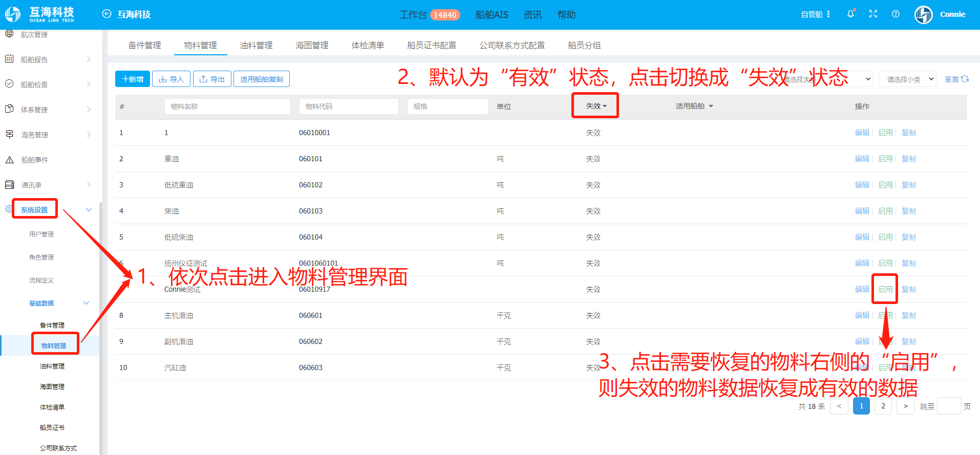Switch to the 体检清单 tab
The image size is (980, 455).
click(368, 45)
